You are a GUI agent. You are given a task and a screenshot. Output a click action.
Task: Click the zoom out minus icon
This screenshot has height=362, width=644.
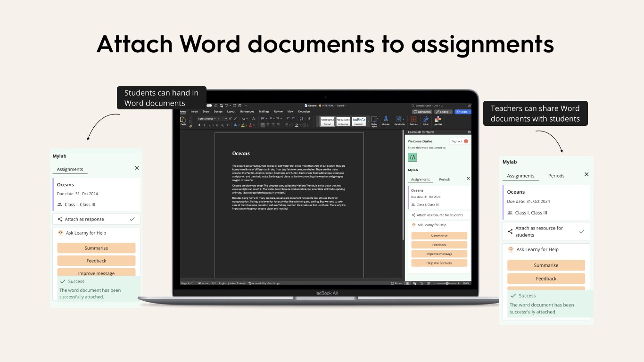tap(434, 283)
